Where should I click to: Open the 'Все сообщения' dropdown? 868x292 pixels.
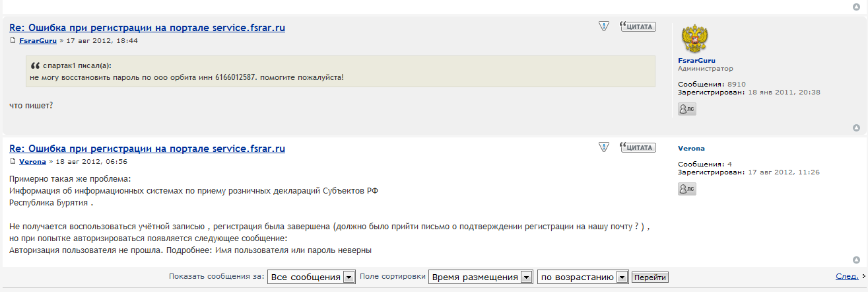pyautogui.click(x=312, y=277)
